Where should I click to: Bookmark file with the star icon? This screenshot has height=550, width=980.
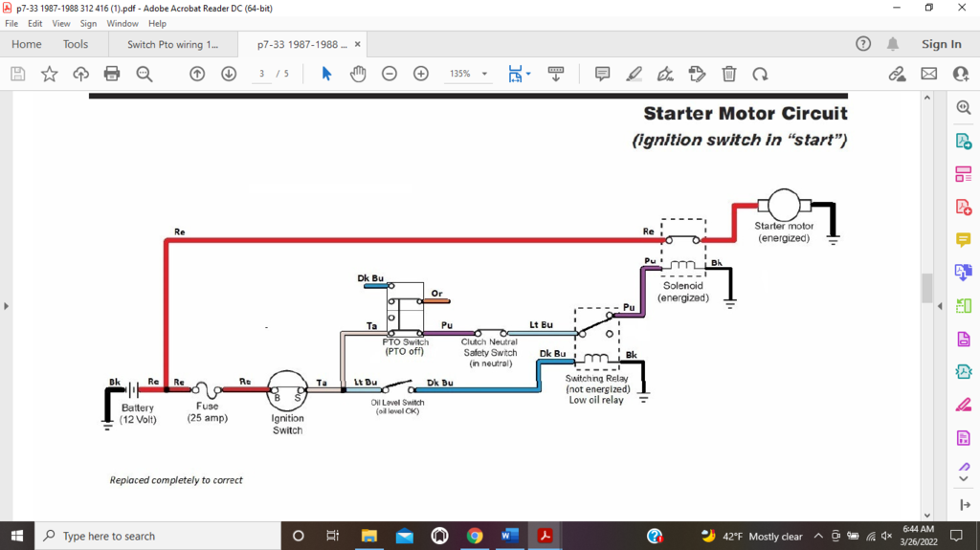point(49,74)
